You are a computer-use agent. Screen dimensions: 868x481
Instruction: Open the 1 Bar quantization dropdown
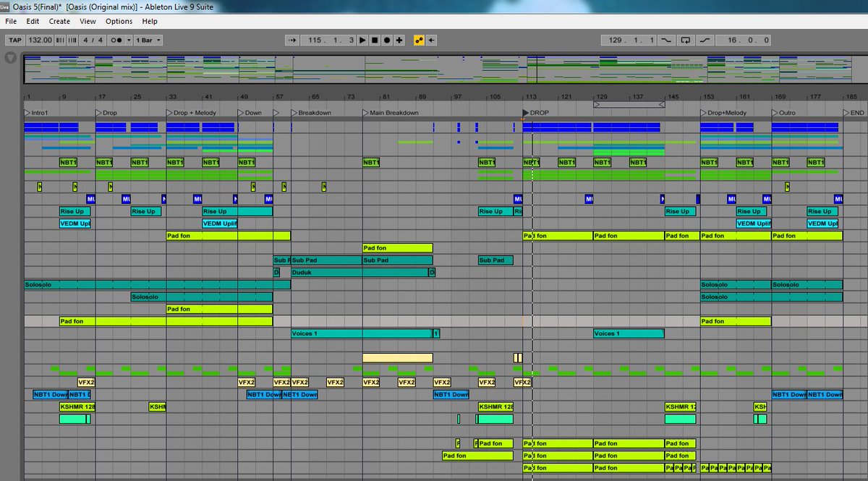click(x=148, y=41)
